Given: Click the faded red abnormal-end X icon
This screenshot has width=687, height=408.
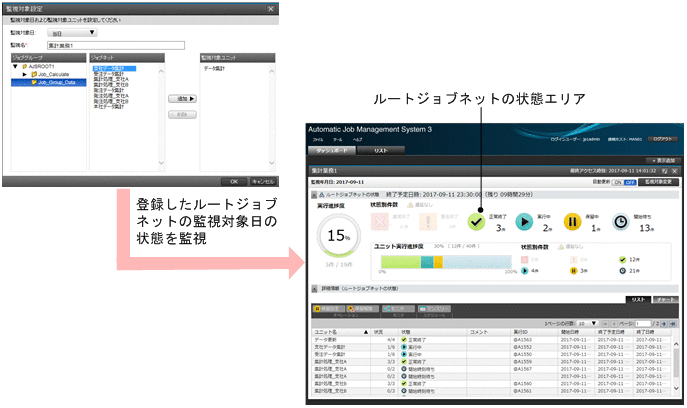Looking at the screenshot, I should tap(379, 222).
